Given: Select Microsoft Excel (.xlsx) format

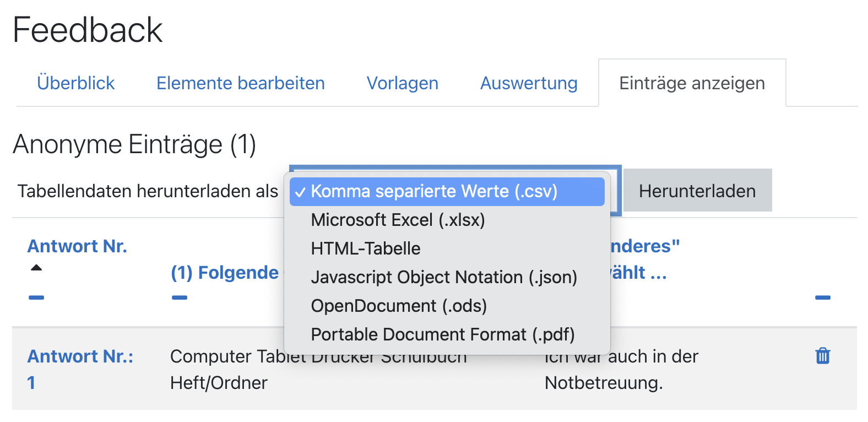Looking at the screenshot, I should (x=398, y=220).
